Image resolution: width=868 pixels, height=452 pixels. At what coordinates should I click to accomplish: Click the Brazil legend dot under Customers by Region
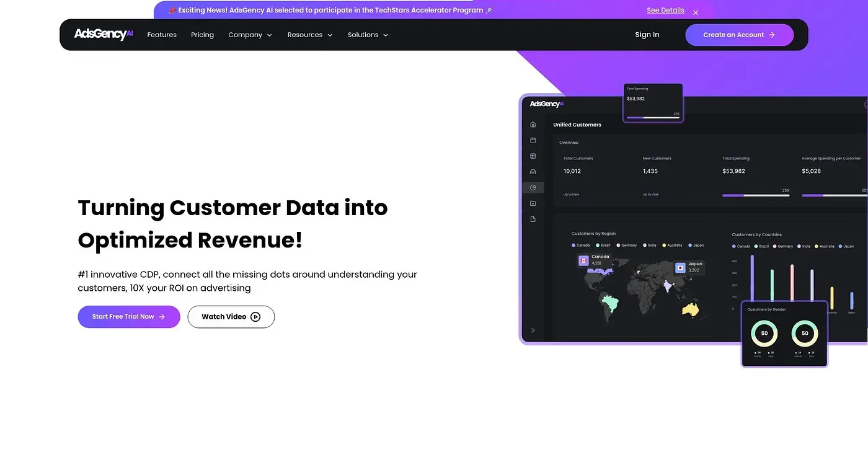(598, 246)
